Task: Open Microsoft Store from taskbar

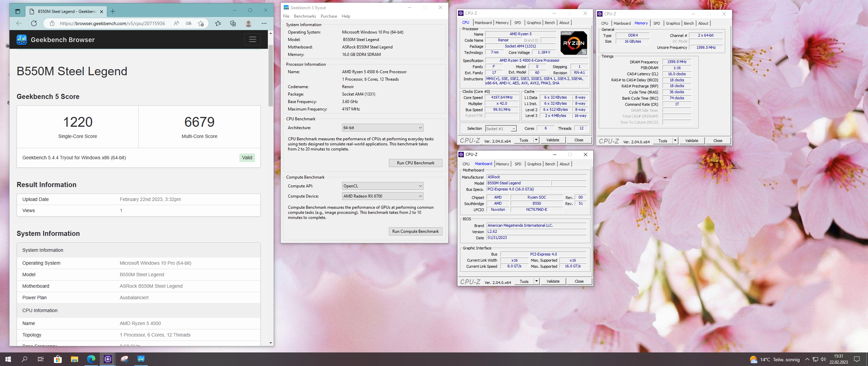Action: click(x=58, y=359)
